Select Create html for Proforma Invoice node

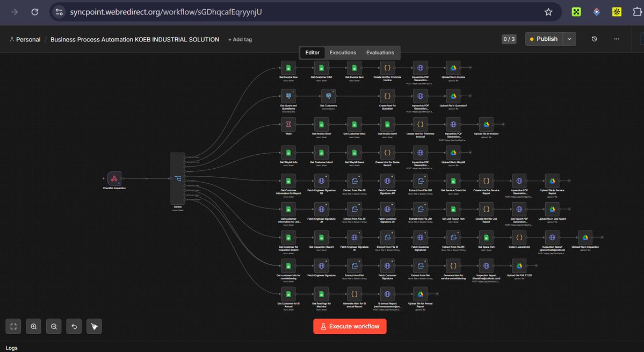point(387,68)
